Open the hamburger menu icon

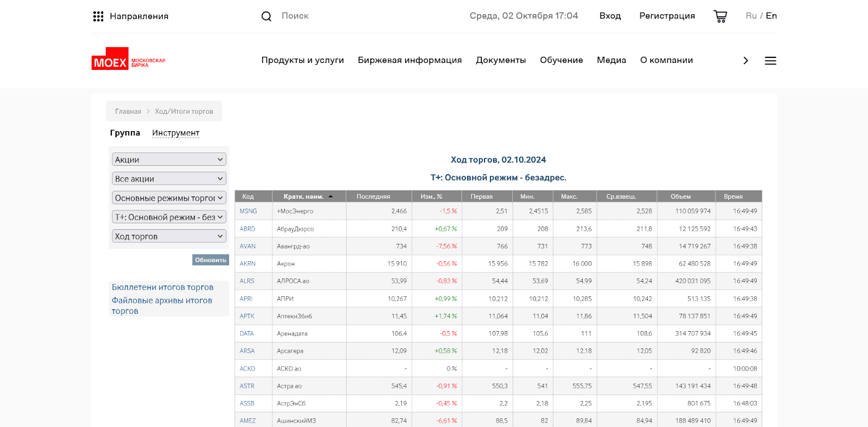pos(770,61)
